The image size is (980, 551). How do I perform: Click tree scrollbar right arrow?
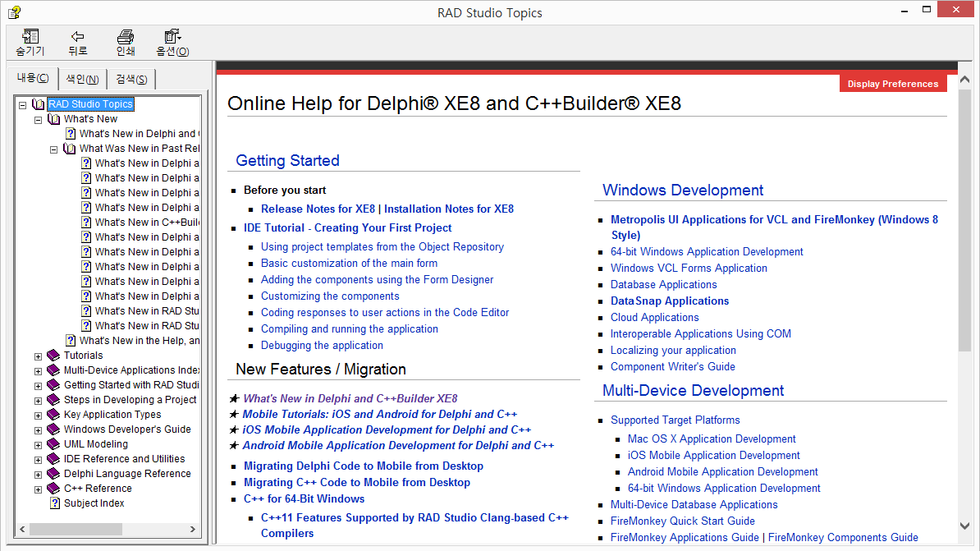point(193,529)
